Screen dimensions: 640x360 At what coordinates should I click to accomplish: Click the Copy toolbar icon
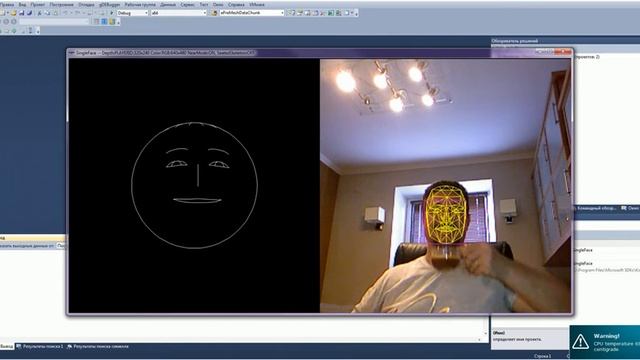coord(47,13)
